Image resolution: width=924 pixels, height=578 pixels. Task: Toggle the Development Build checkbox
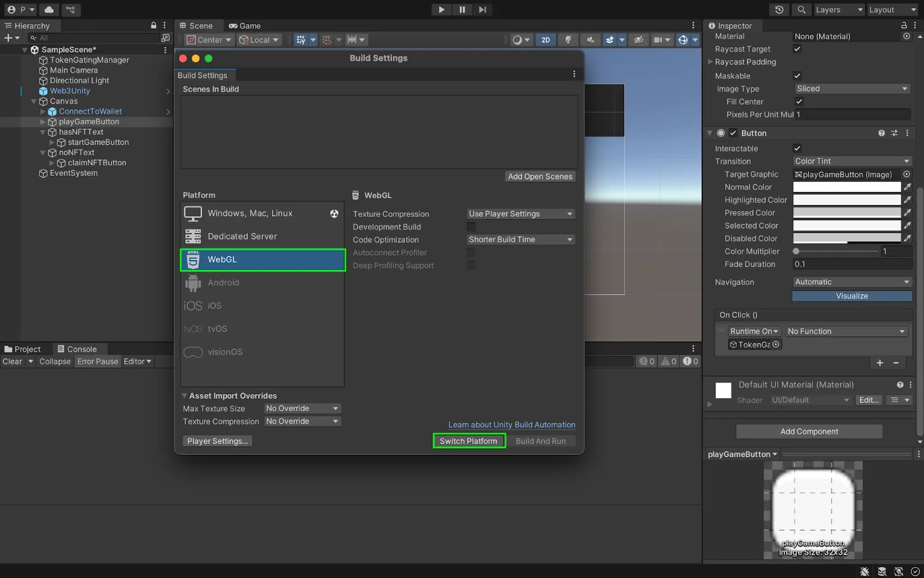point(471,227)
